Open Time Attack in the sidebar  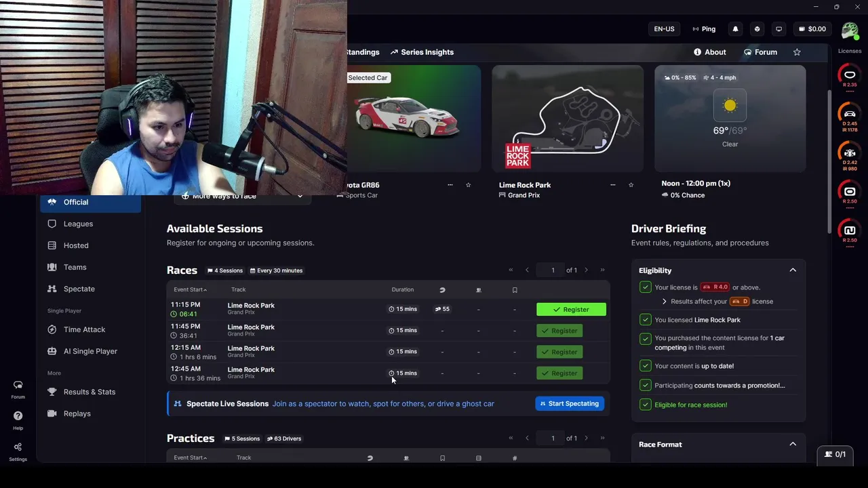pyautogui.click(x=91, y=329)
